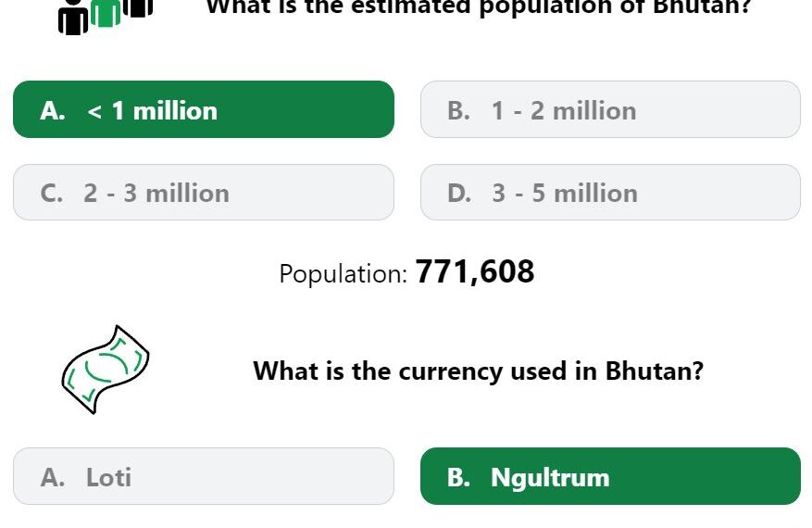Click the 'currency used in Bhutan' question
Image resolution: width=812 pixels, height=528 pixels.
pos(478,371)
